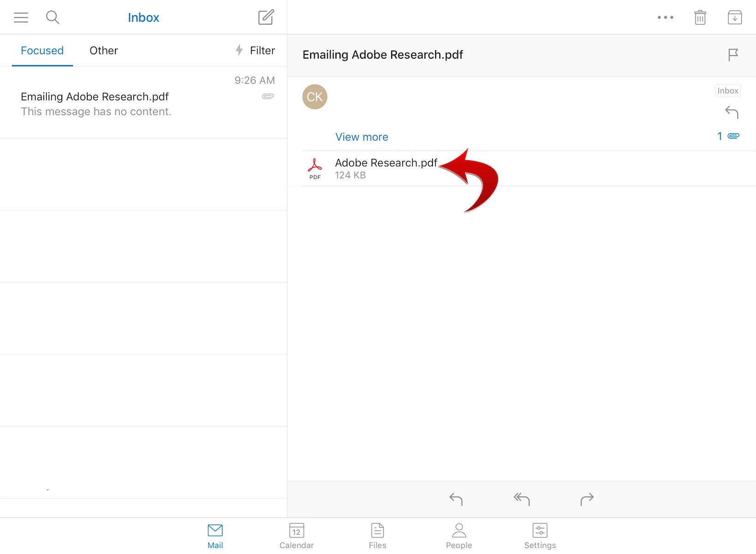
Task: Open the hamburger menu
Action: click(21, 18)
